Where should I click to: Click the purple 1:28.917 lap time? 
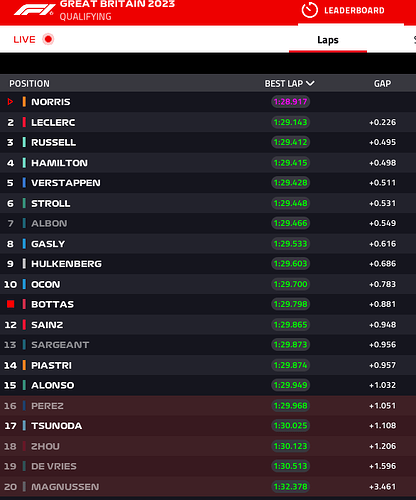point(290,102)
